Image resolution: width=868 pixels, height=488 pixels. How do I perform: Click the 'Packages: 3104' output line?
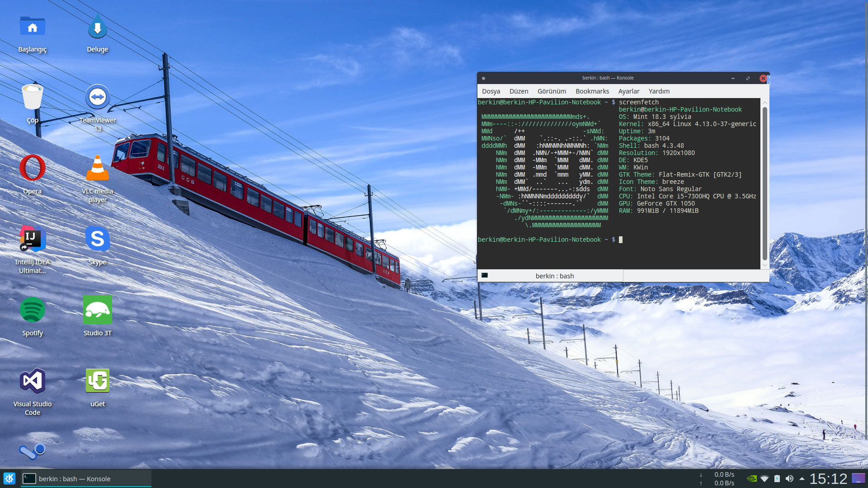click(644, 138)
